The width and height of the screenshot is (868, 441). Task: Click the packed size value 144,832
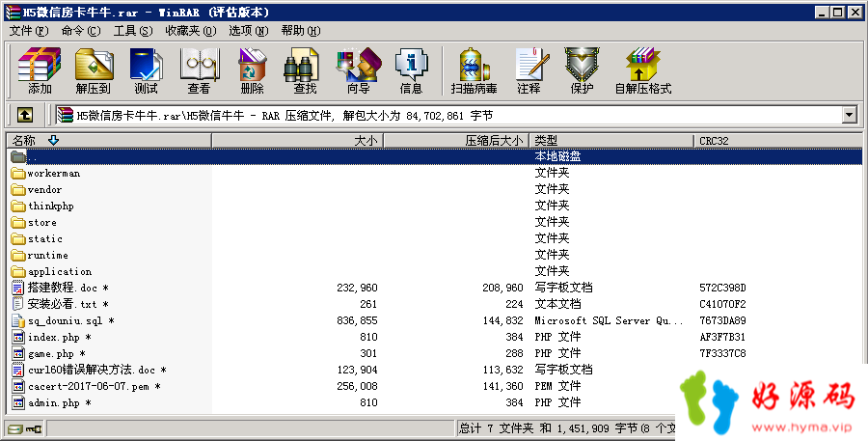(x=502, y=320)
